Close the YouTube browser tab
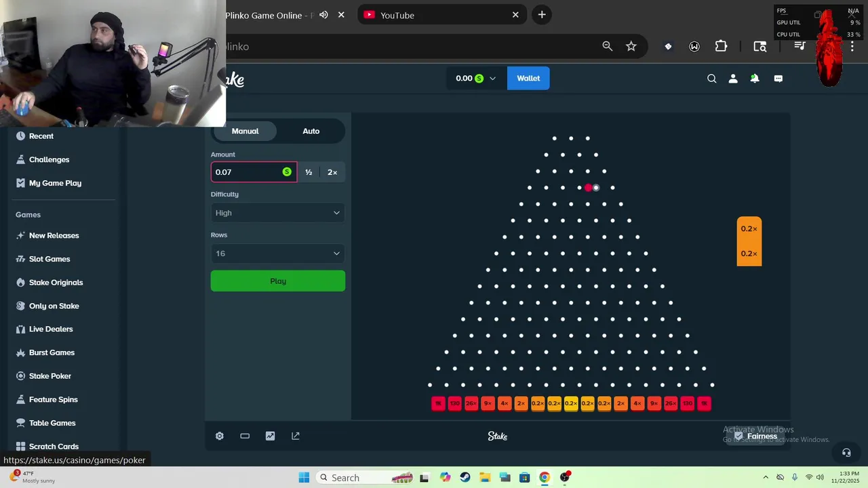Image resolution: width=868 pixels, height=488 pixels. coord(515,15)
